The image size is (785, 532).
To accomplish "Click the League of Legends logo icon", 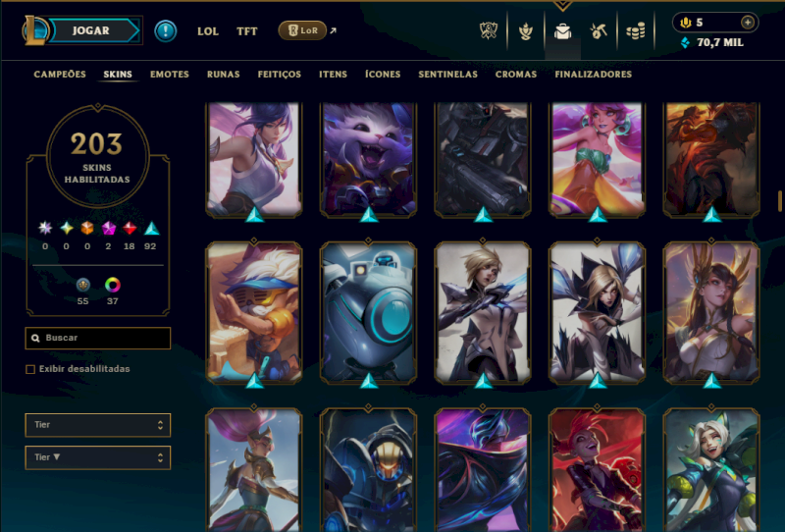I will (x=34, y=30).
